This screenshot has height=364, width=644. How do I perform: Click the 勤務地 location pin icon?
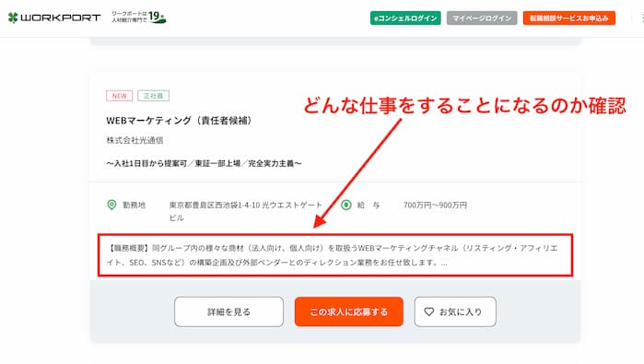[111, 205]
